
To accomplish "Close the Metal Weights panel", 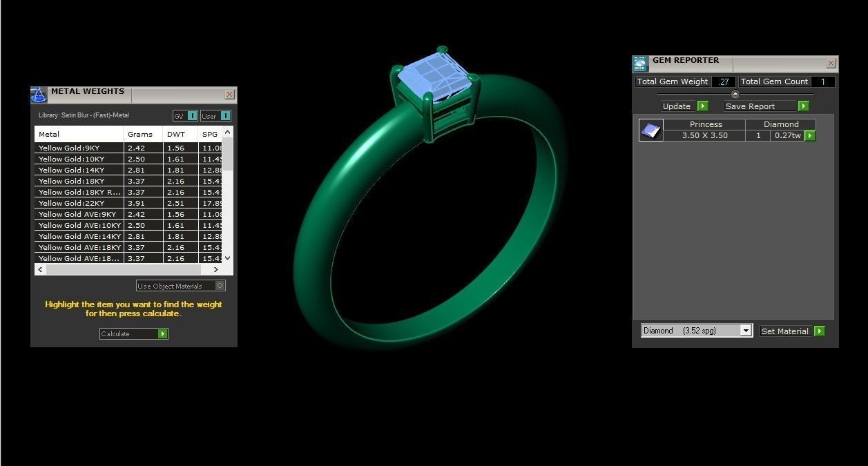I will click(229, 95).
